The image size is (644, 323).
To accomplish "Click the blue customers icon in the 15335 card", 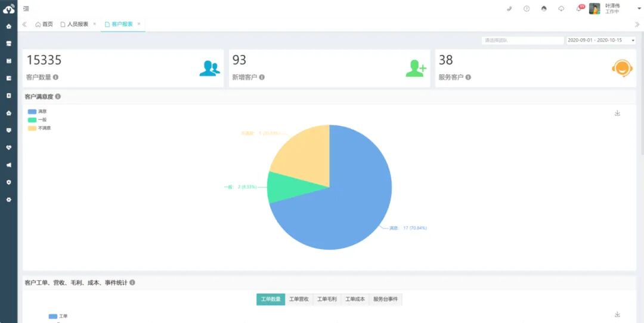I will click(x=209, y=68).
